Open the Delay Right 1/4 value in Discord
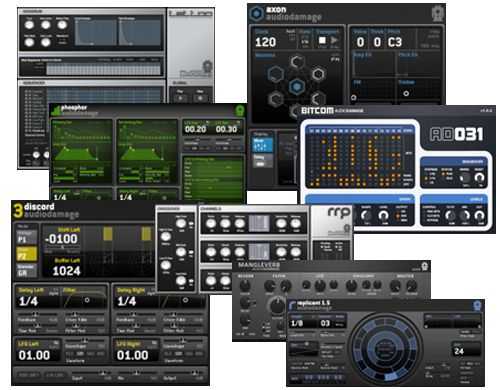This screenshot has width=500, height=390. (x=127, y=301)
